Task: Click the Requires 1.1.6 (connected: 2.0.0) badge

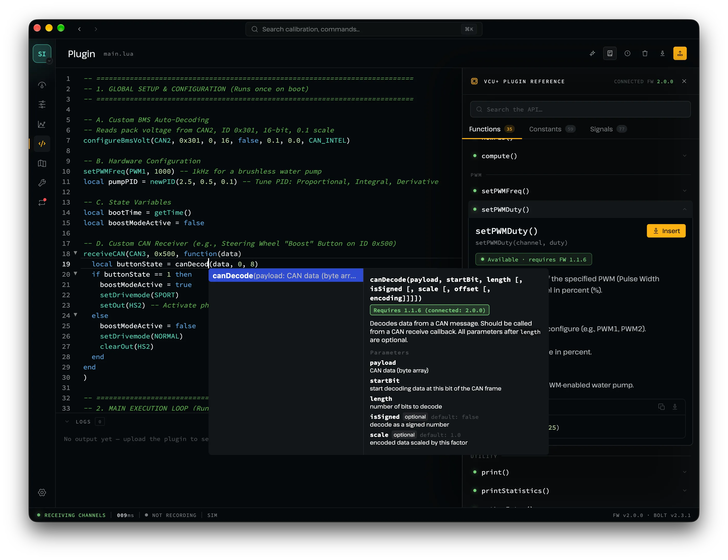Action: [x=429, y=310]
